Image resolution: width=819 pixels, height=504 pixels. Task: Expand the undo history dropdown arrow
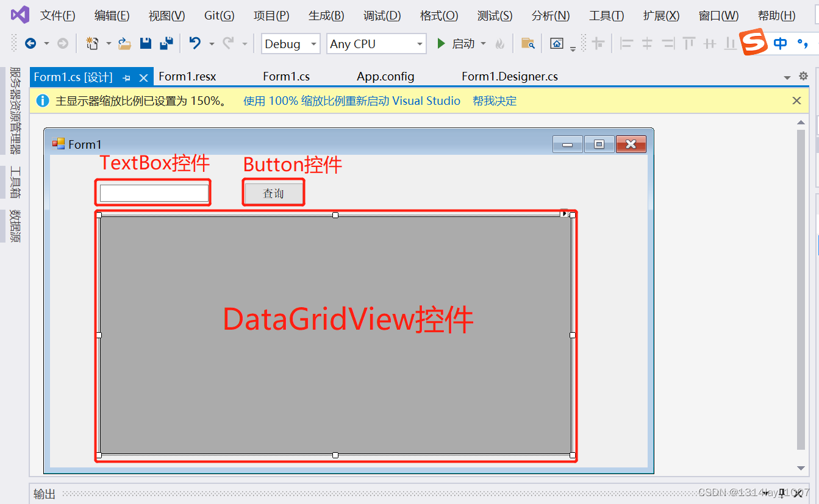(212, 44)
